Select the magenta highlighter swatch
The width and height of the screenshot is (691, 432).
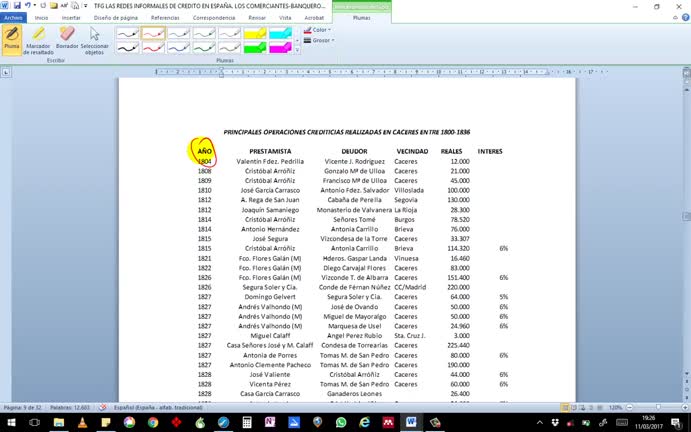(281, 47)
